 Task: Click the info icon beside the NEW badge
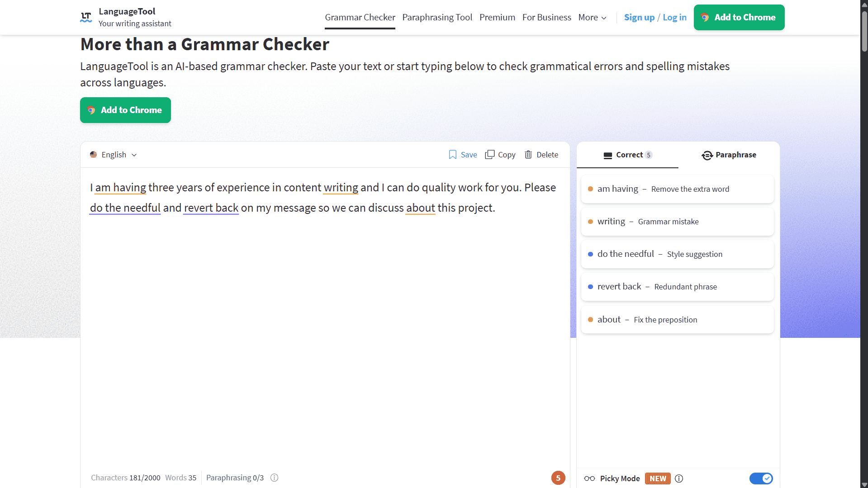[679, 478]
